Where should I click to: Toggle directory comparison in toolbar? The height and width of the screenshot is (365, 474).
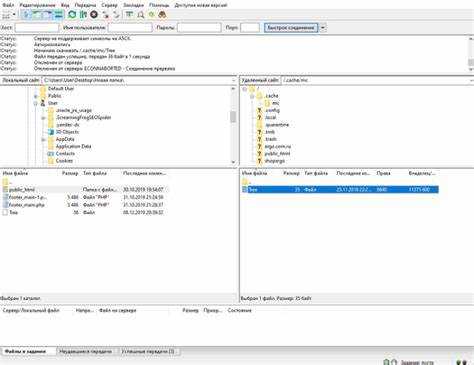pos(141,15)
